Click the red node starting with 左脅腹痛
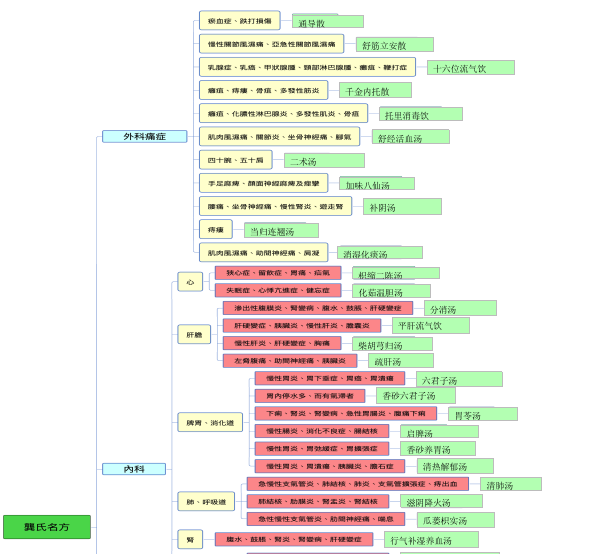 [x=290, y=361]
